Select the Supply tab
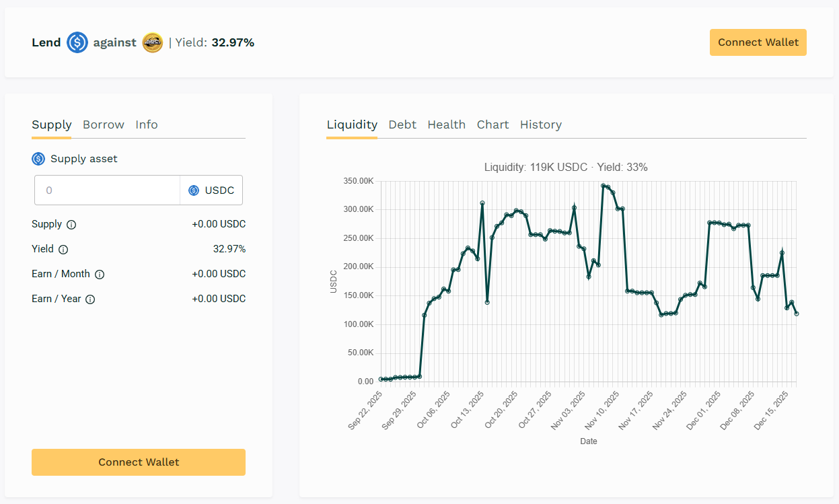 tap(51, 124)
